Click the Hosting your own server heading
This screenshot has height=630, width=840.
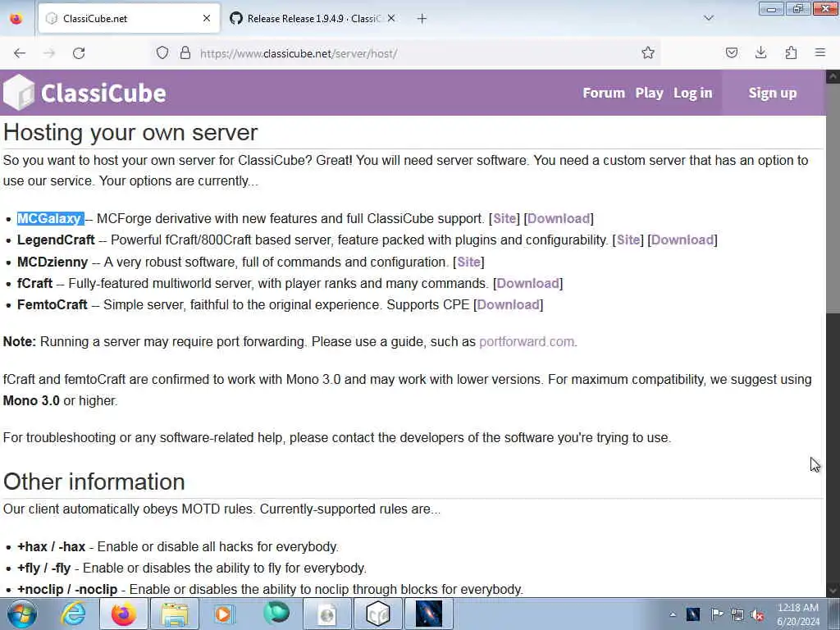click(130, 132)
